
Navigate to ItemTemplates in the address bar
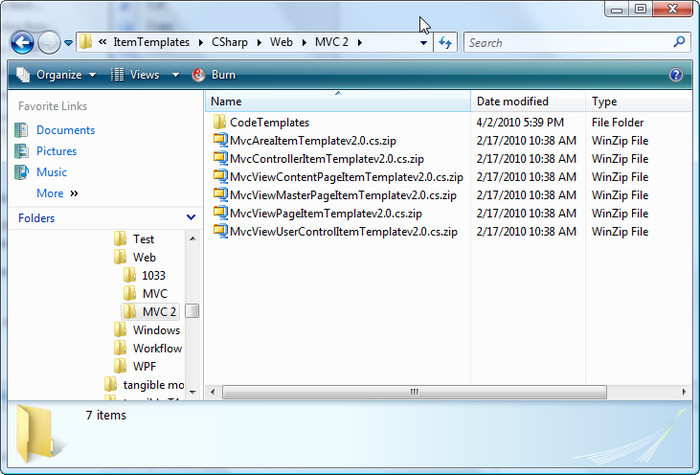(151, 42)
